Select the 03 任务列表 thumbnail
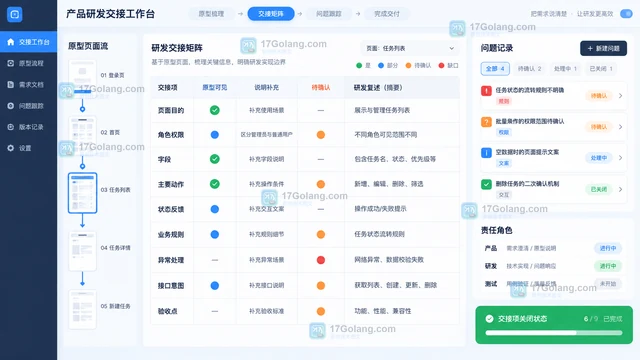This screenshot has height=360, width=640. coord(82,193)
